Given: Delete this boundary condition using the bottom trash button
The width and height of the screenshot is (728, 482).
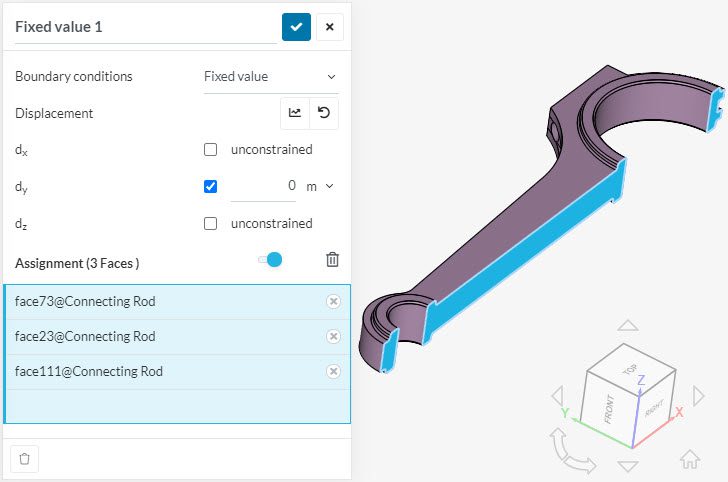Looking at the screenshot, I should (x=25, y=459).
